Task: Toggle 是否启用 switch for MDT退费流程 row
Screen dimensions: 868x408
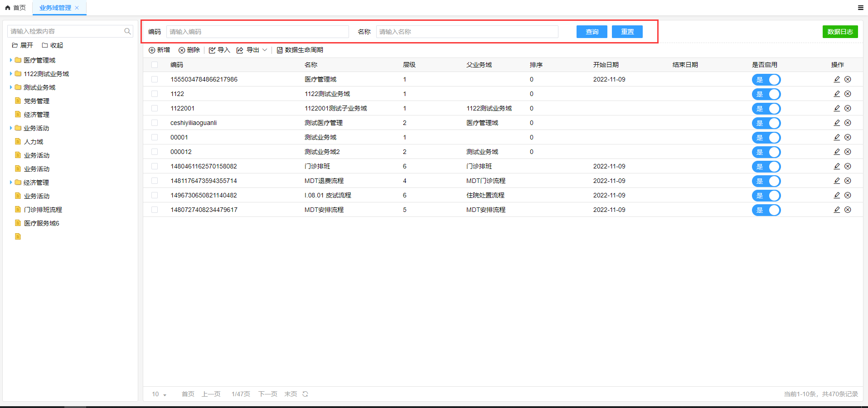Action: (766, 181)
